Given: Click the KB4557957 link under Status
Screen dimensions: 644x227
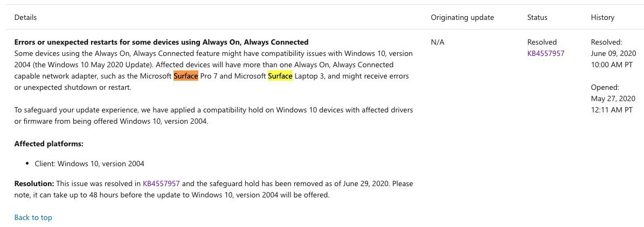Looking at the screenshot, I should tap(545, 53).
